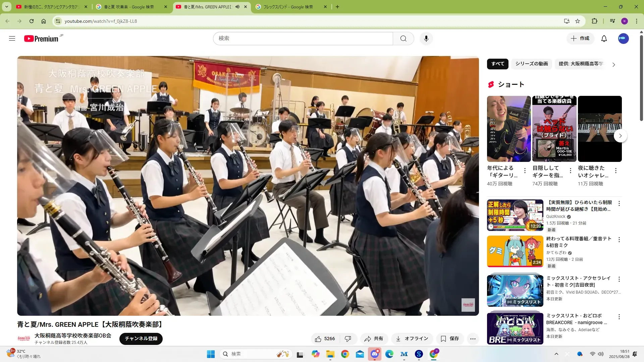Bookmark this page with star icon
Image resolution: width=644 pixels, height=362 pixels.
tap(578, 21)
